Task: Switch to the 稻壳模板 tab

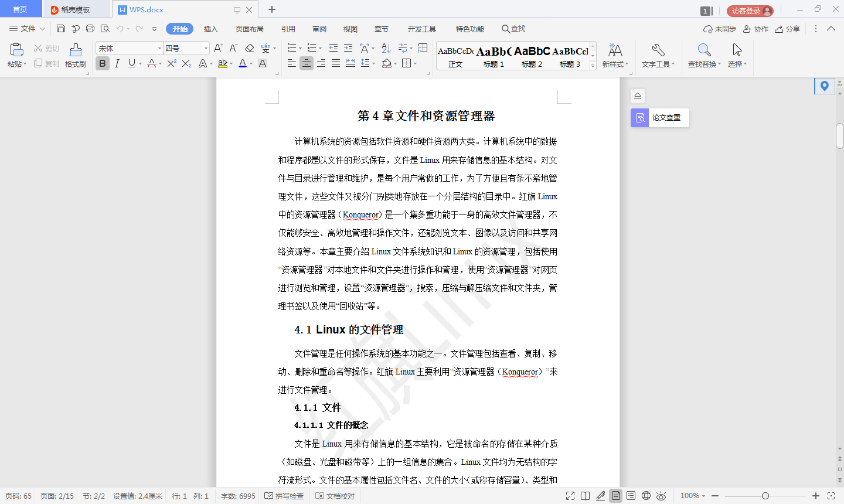Action: click(x=76, y=9)
